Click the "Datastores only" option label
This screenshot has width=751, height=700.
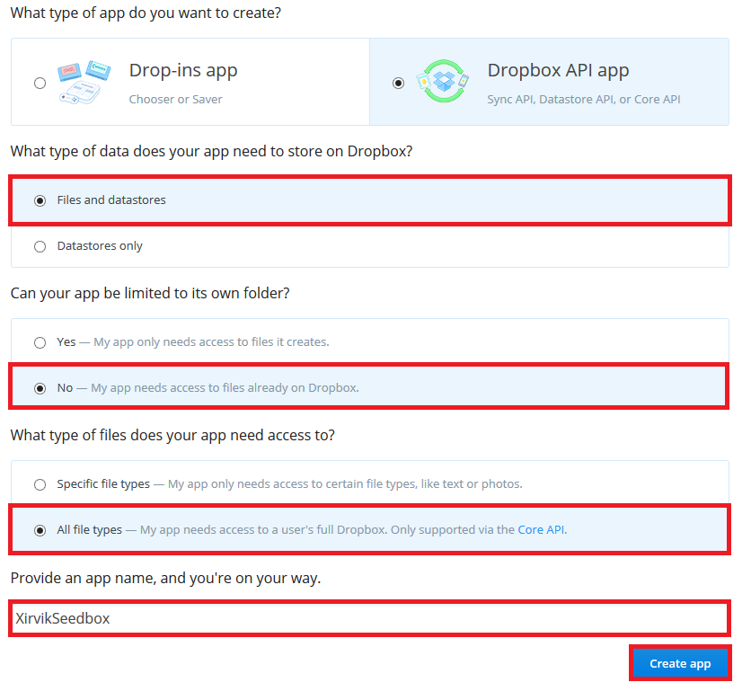click(100, 246)
